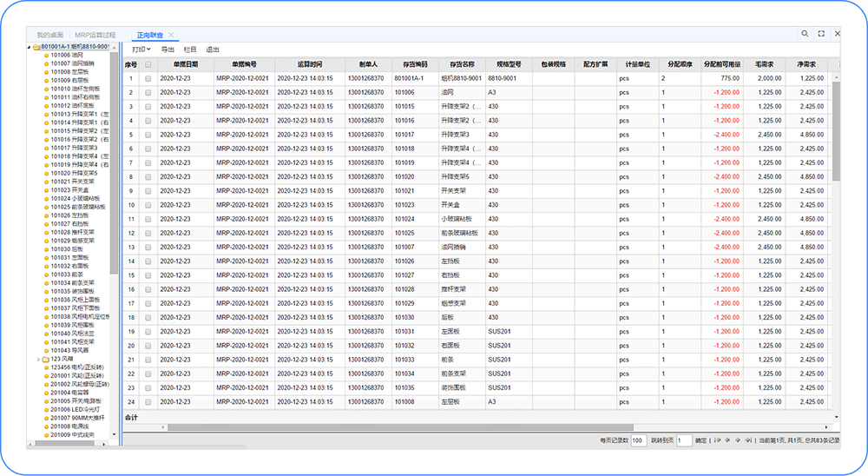Expand the 123 风箱 tree node
The width and height of the screenshot is (868, 476).
point(38,359)
